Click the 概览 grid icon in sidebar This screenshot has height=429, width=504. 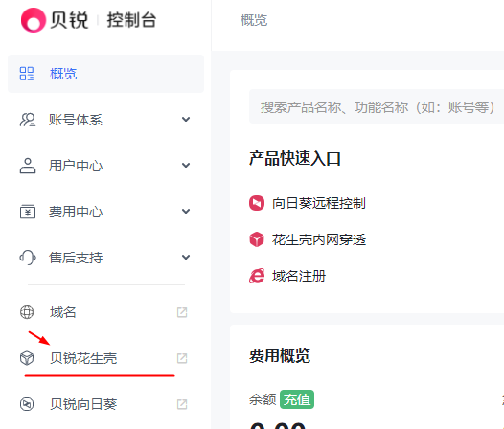pos(27,74)
